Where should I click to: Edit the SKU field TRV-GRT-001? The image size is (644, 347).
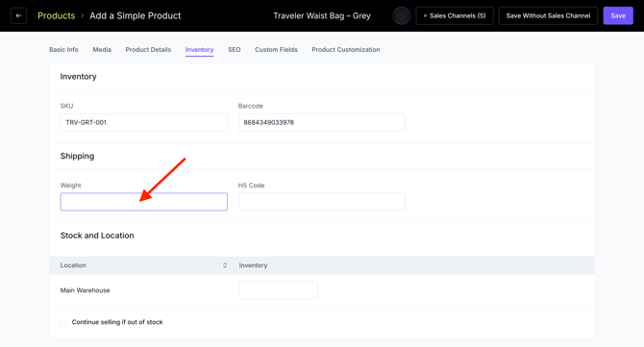tap(144, 122)
